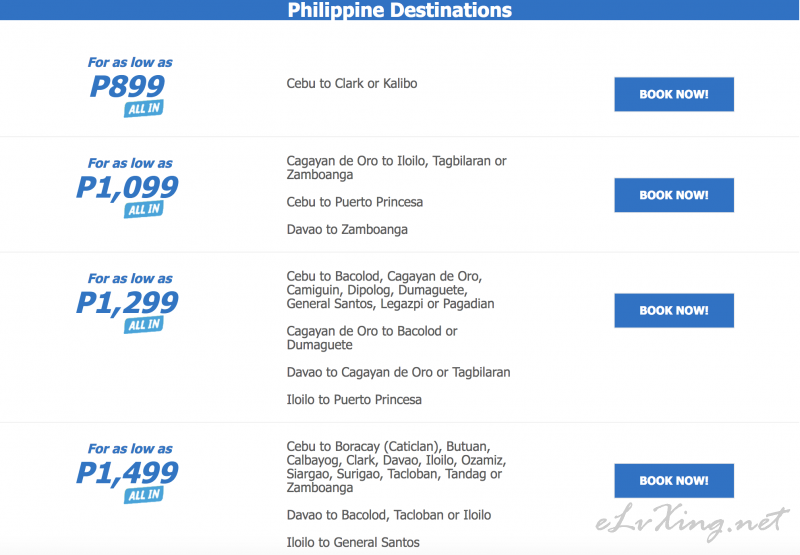The image size is (800, 555).
Task: Click the P899 ALL IN badge
Action: pyautogui.click(x=143, y=109)
